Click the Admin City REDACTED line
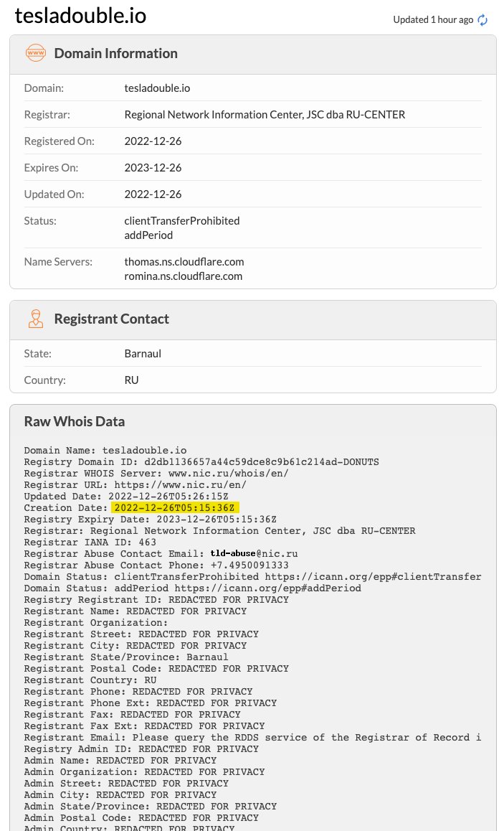Viewport: 504px width, 831px height. tap(120, 794)
